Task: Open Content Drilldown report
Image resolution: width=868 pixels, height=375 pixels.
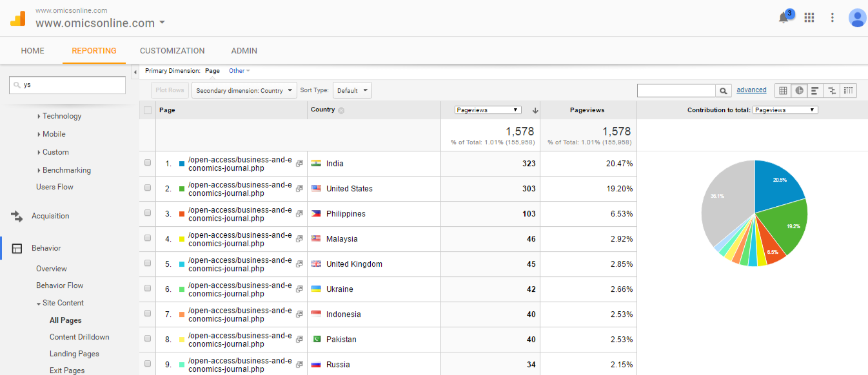Action: (79, 337)
